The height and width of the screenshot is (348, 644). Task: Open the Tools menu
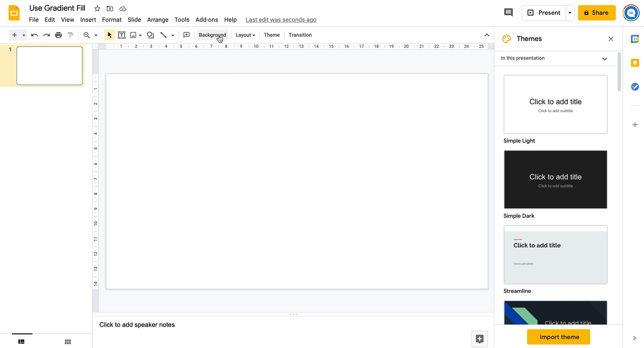[x=182, y=20]
